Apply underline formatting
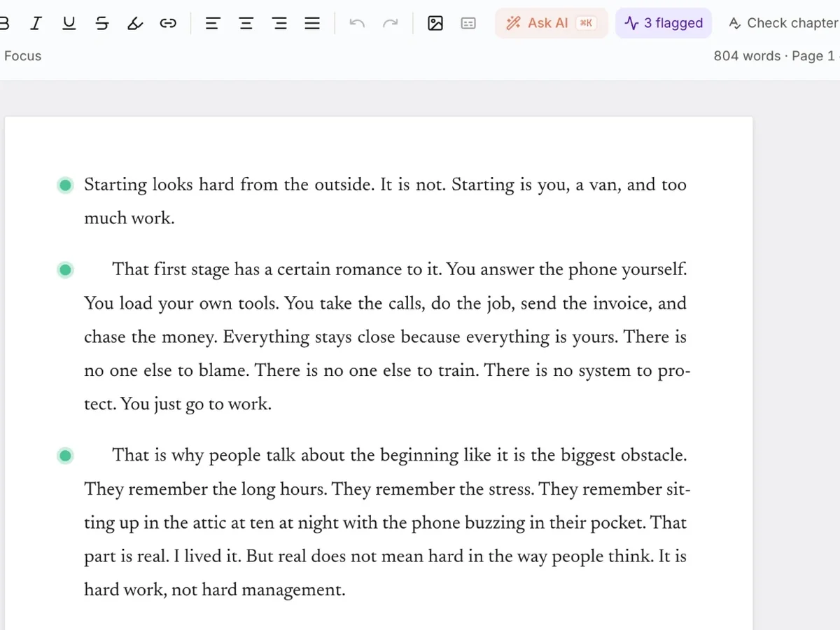Viewport: 840px width, 630px height. (x=69, y=23)
